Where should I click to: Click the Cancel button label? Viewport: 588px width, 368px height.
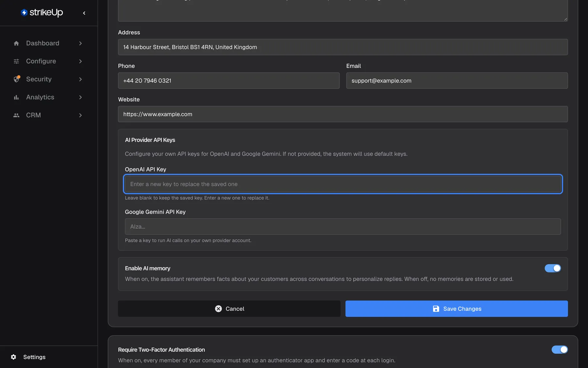click(x=235, y=309)
